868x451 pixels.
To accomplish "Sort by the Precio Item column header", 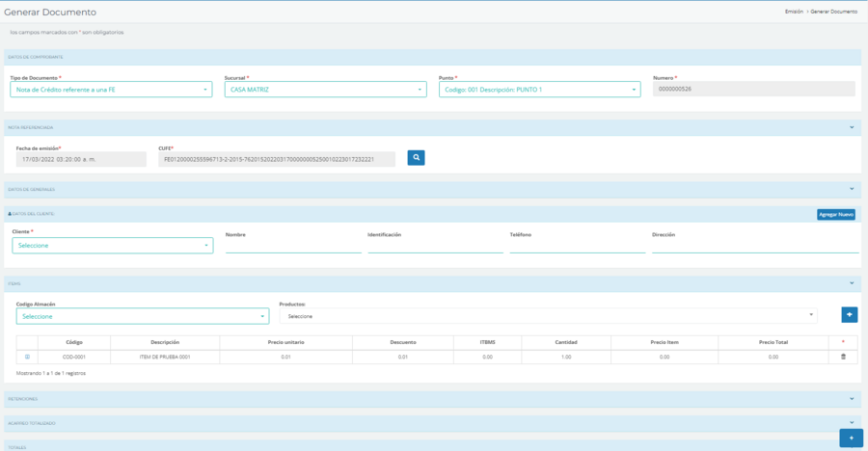I will [665, 342].
